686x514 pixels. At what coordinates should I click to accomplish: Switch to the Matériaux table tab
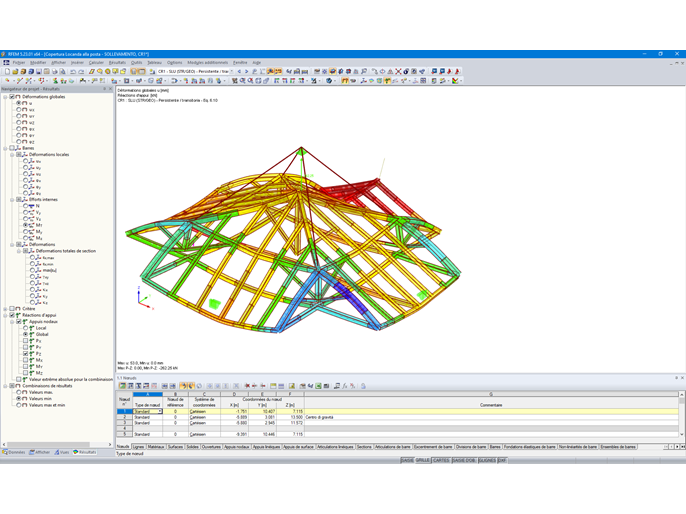click(156, 447)
